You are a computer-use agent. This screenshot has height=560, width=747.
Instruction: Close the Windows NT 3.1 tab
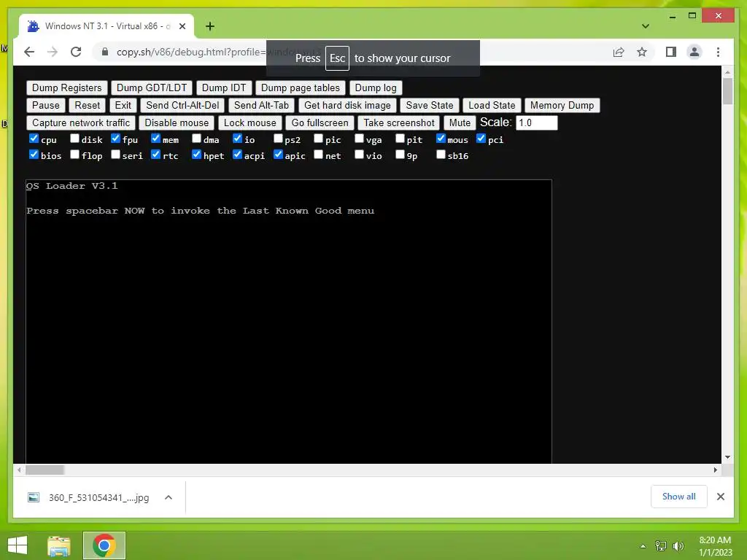point(182,26)
